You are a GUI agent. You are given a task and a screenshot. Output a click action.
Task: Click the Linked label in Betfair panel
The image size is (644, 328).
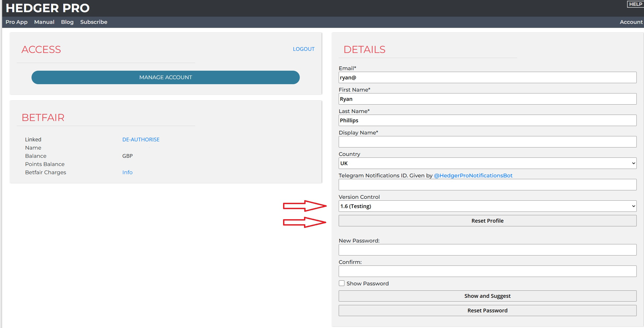click(x=33, y=140)
